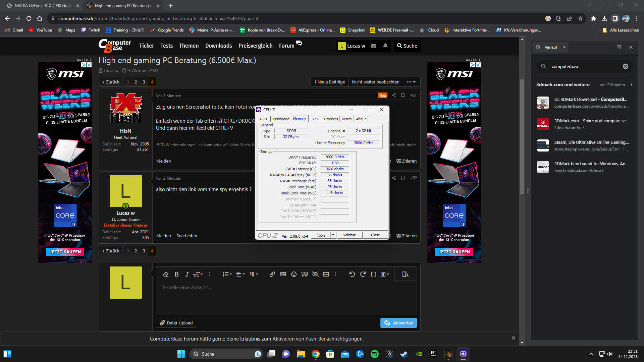644x362 pixels.
Task: Toggle bold formatting in the editor
Action: click(176, 274)
